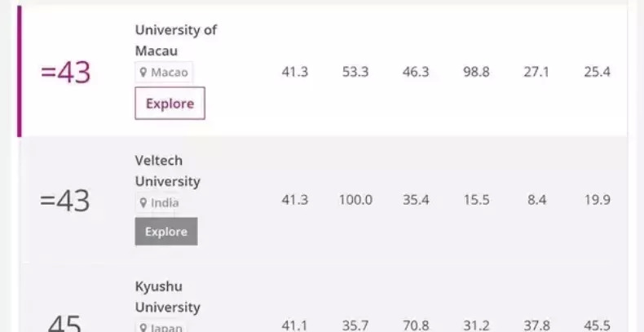This screenshot has height=332, width=644.
Task: Click the Macao location pin icon
Action: [143, 73]
